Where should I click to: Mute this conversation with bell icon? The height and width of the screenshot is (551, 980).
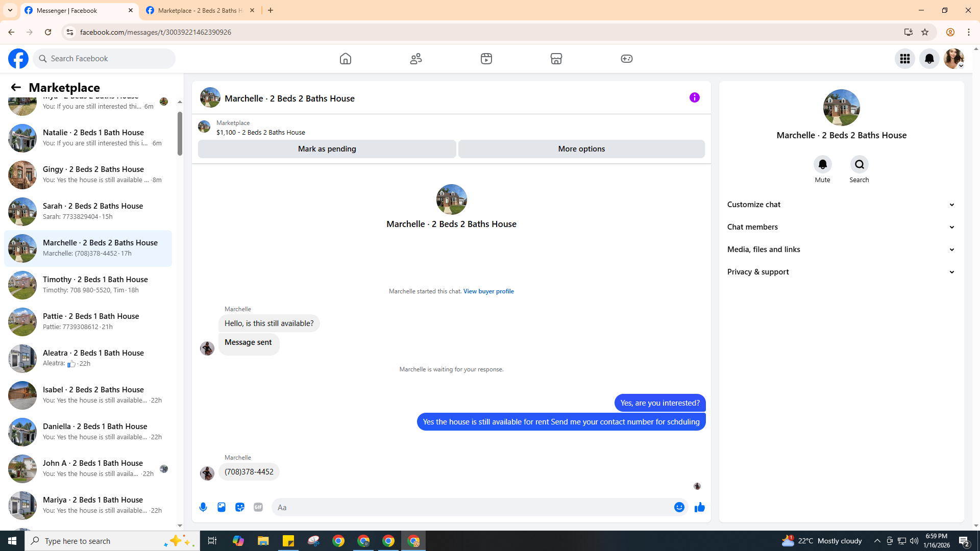coord(822,165)
